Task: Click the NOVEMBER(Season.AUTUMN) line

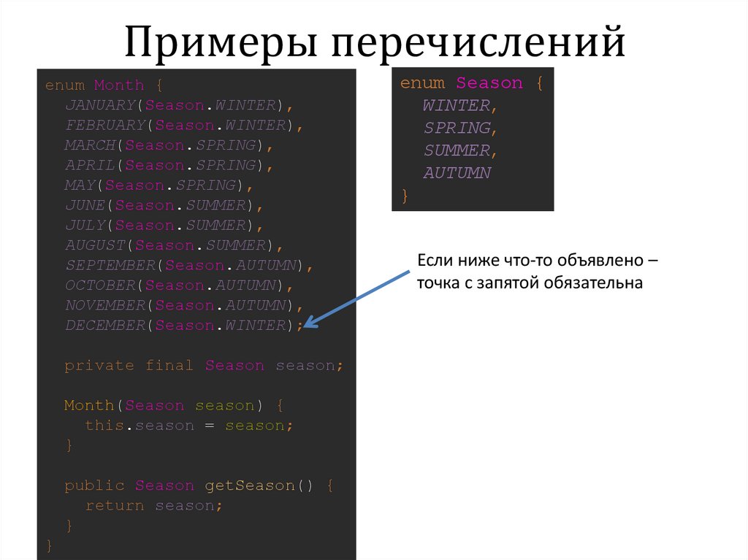Action: tap(183, 305)
